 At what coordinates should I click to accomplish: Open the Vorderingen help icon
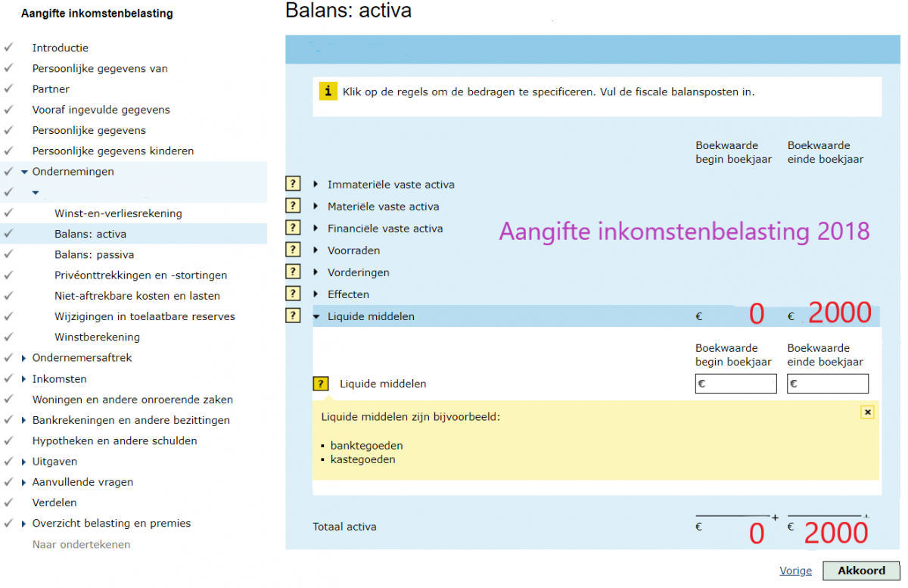point(293,272)
